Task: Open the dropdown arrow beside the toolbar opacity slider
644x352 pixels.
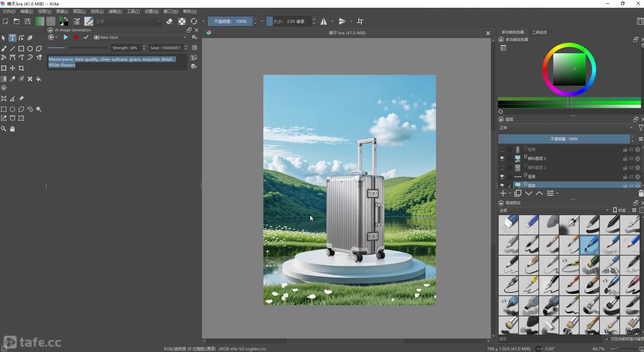Action: pos(262,22)
